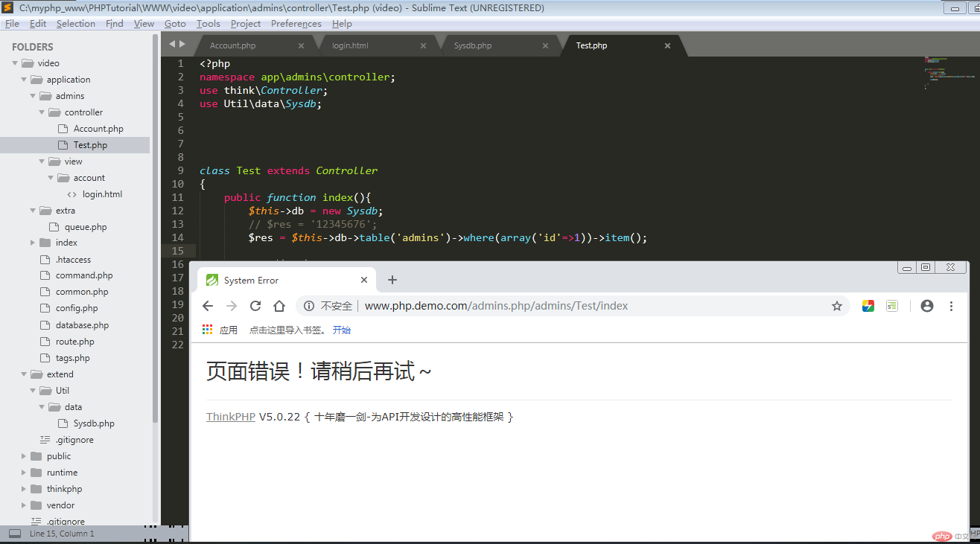Open command.php in sidebar

pos(84,275)
